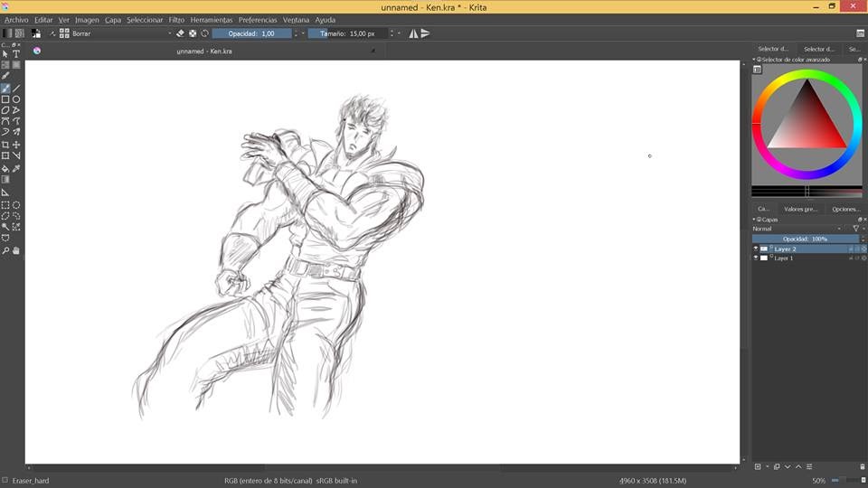Select the shape select arrow tool

coord(5,54)
